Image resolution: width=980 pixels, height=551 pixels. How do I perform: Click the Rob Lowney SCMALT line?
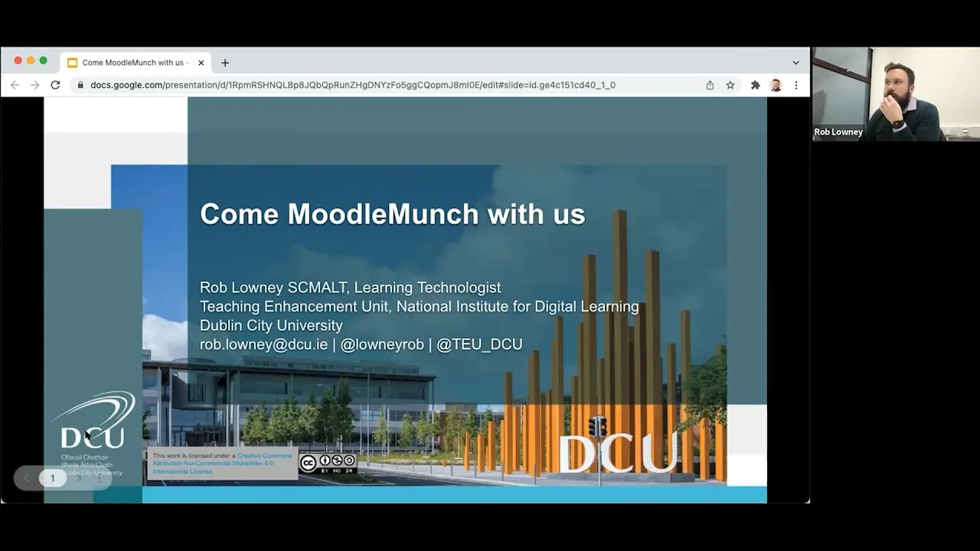tap(350, 288)
